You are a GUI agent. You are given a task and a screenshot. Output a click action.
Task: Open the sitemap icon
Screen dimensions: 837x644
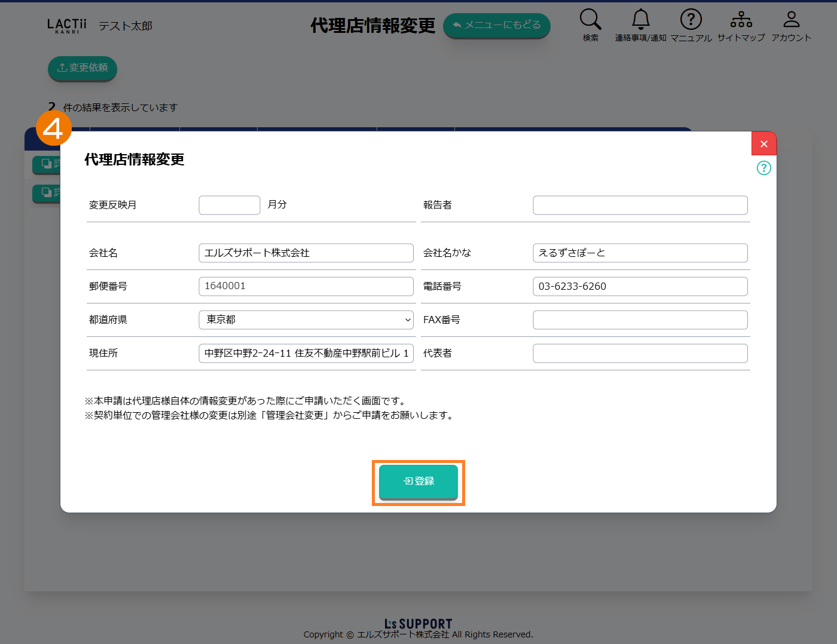coord(741,20)
